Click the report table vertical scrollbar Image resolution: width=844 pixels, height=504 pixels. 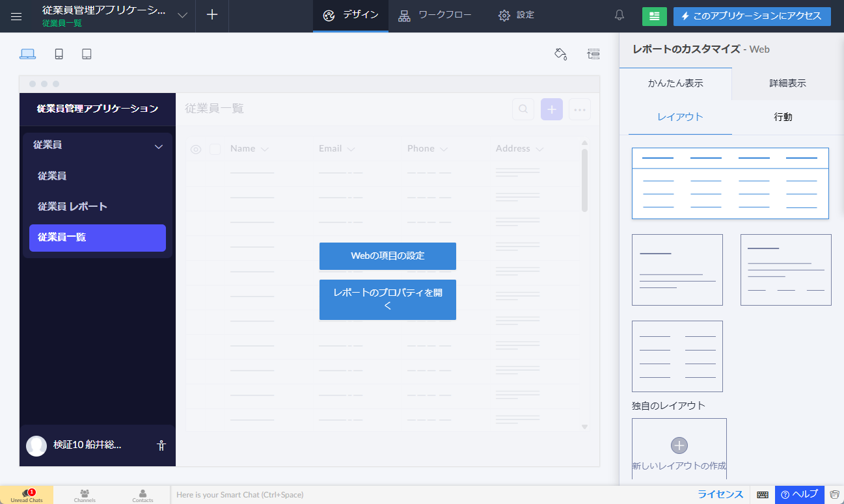click(x=584, y=180)
